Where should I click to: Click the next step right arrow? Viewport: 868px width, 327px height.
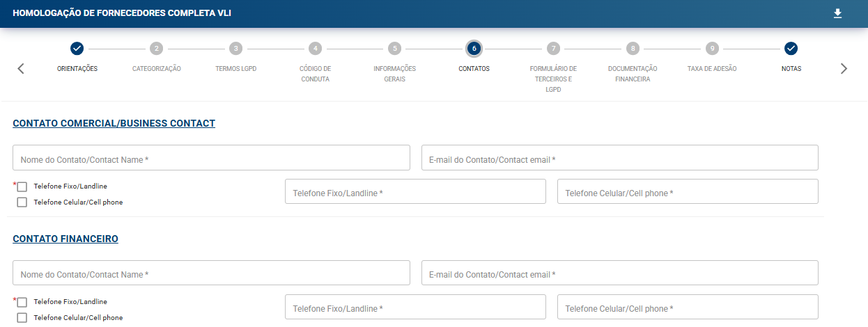coord(844,68)
